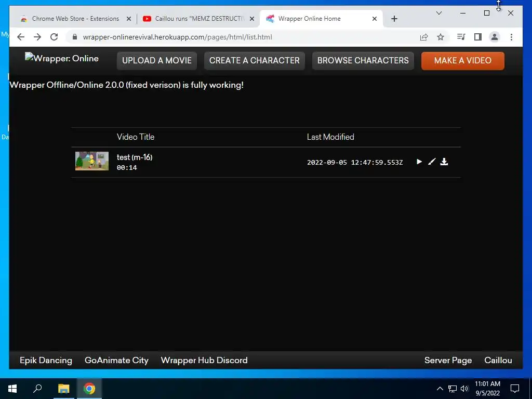The height and width of the screenshot is (399, 532).
Task: Share this page icon
Action: click(424, 37)
